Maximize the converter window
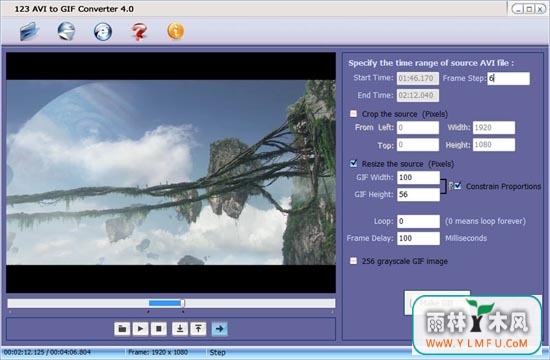Screen dimensions: 550x360 529,9
